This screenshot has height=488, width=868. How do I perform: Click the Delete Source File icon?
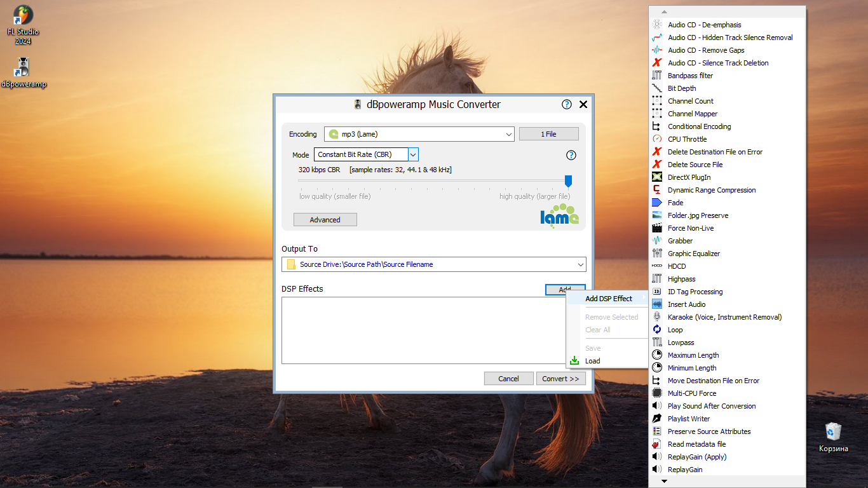(x=657, y=165)
